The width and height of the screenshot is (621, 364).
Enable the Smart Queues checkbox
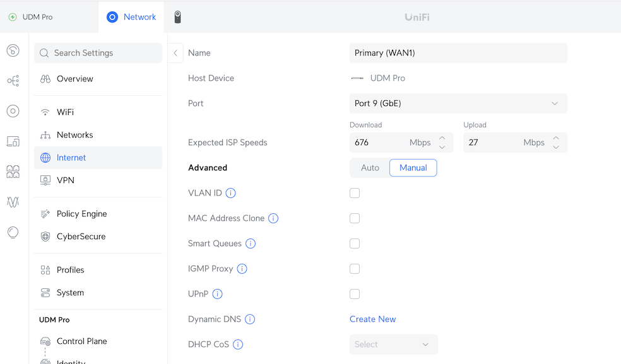(355, 244)
